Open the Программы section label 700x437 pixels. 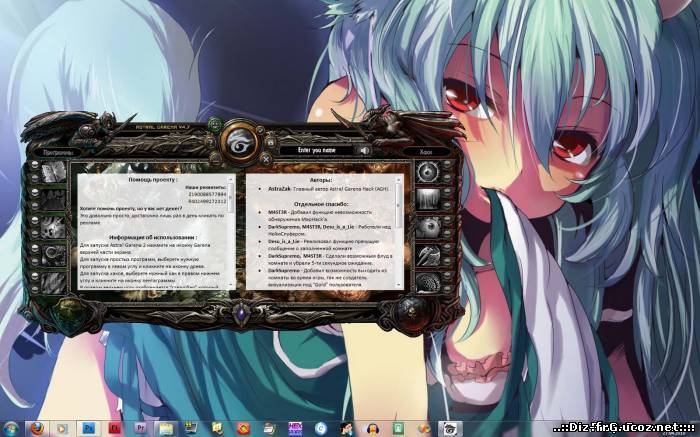click(x=58, y=152)
